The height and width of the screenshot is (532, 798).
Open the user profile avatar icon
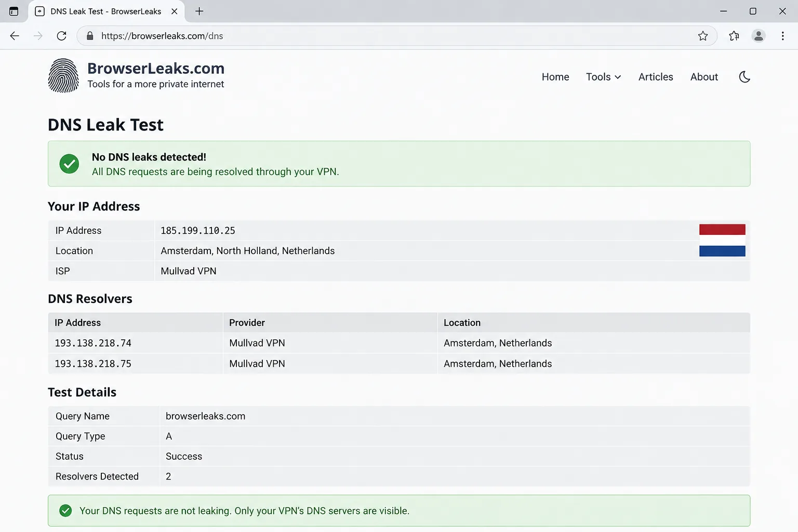759,36
